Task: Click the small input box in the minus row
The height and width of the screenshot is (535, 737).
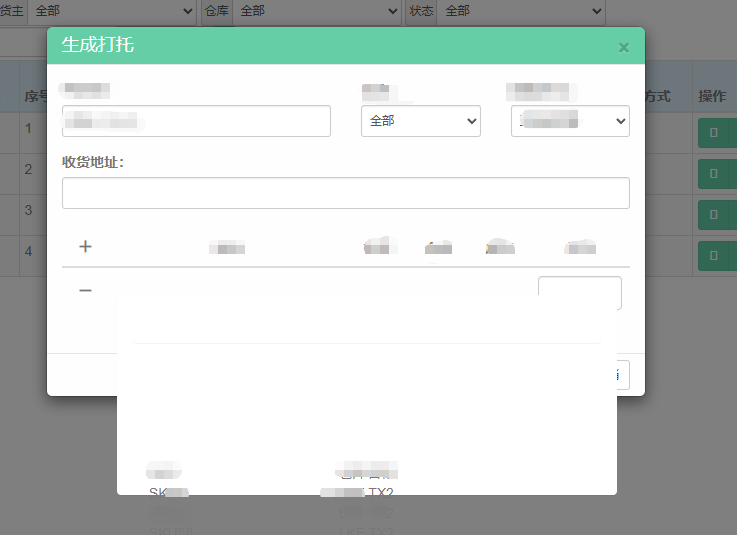Action: point(580,292)
